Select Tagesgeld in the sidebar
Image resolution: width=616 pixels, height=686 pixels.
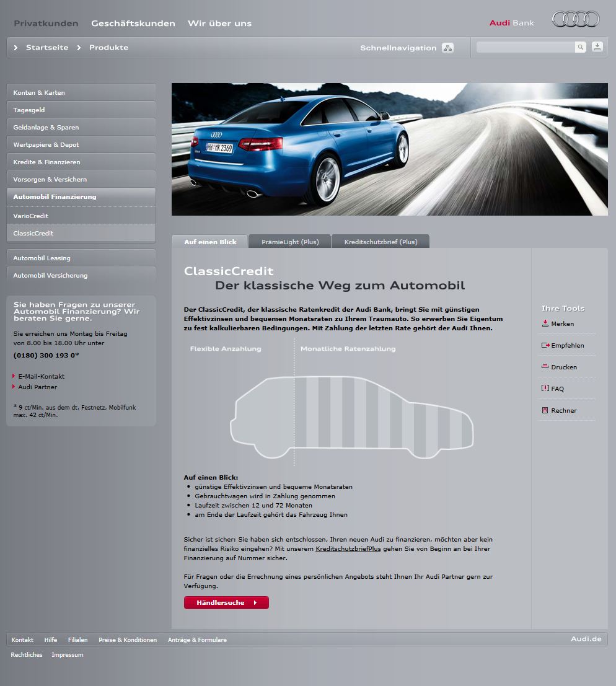pos(81,110)
